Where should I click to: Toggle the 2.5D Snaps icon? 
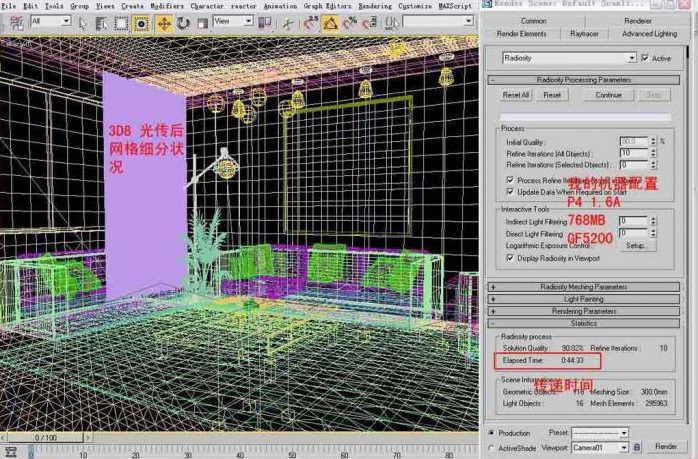(x=311, y=21)
